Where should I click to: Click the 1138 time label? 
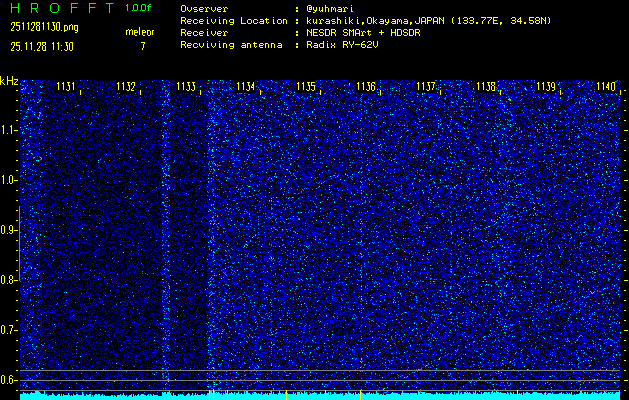click(486, 87)
